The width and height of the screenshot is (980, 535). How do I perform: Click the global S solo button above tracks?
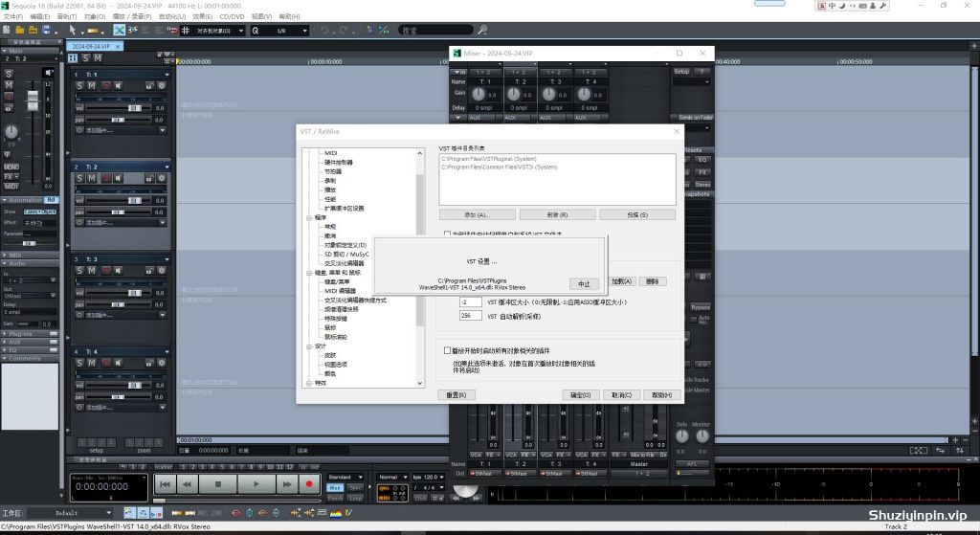coord(85,58)
